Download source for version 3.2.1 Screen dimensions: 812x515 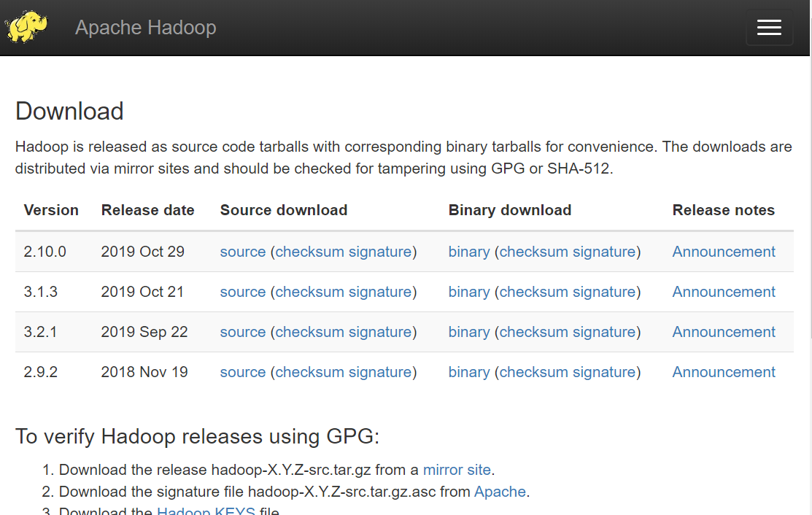243,332
